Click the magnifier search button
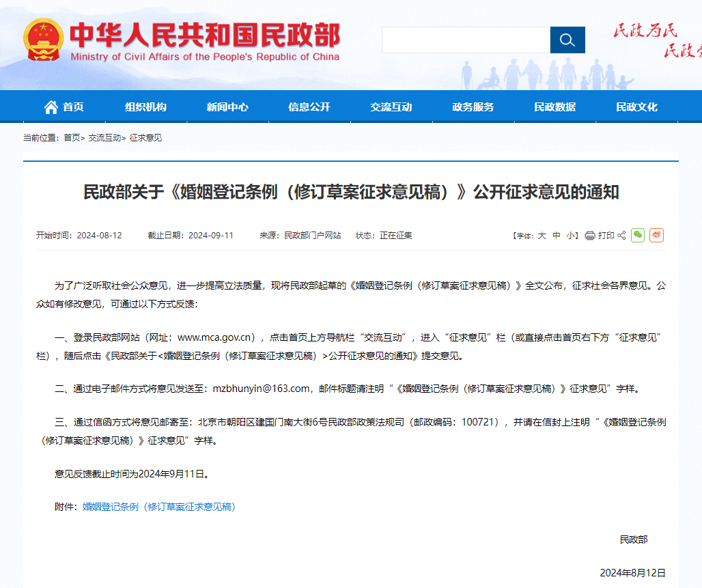Image resolution: width=702 pixels, height=588 pixels. tap(567, 40)
